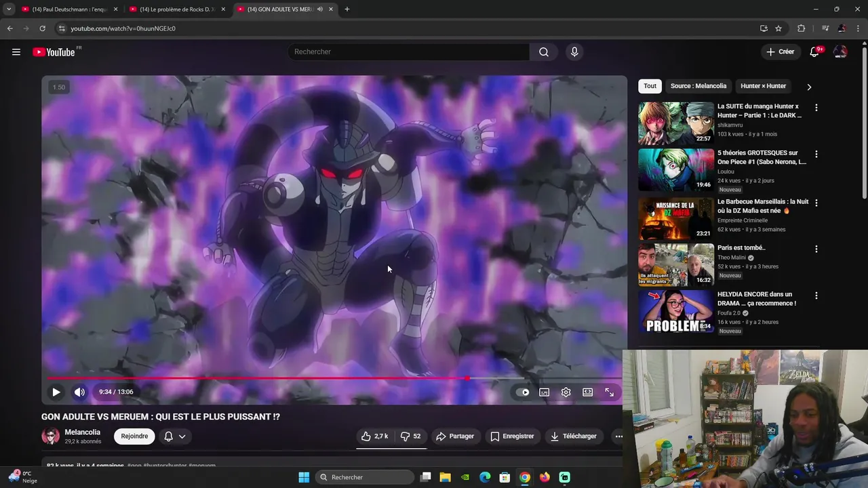Open Melancolia channel avatar
Image resolution: width=868 pixels, height=488 pixels.
tap(50, 436)
